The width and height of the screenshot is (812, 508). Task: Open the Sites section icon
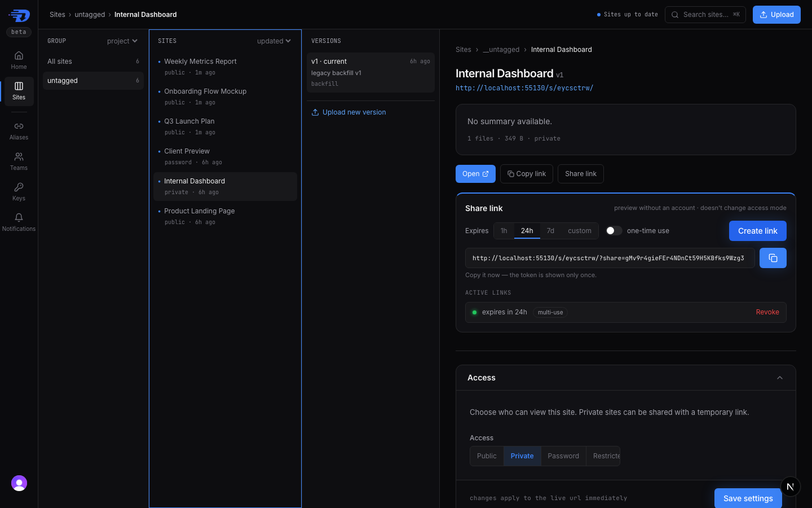[19, 90]
